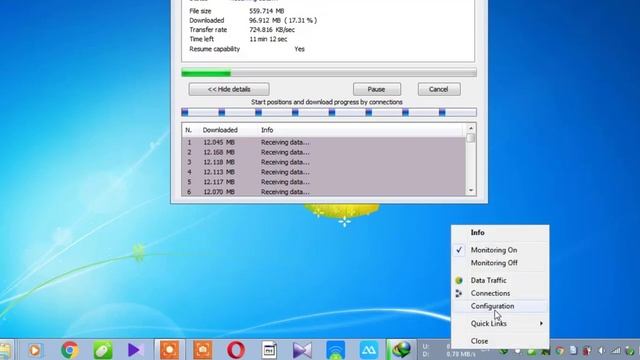Expand the Quick Links submenu arrow
The height and width of the screenshot is (360, 640).
point(541,323)
